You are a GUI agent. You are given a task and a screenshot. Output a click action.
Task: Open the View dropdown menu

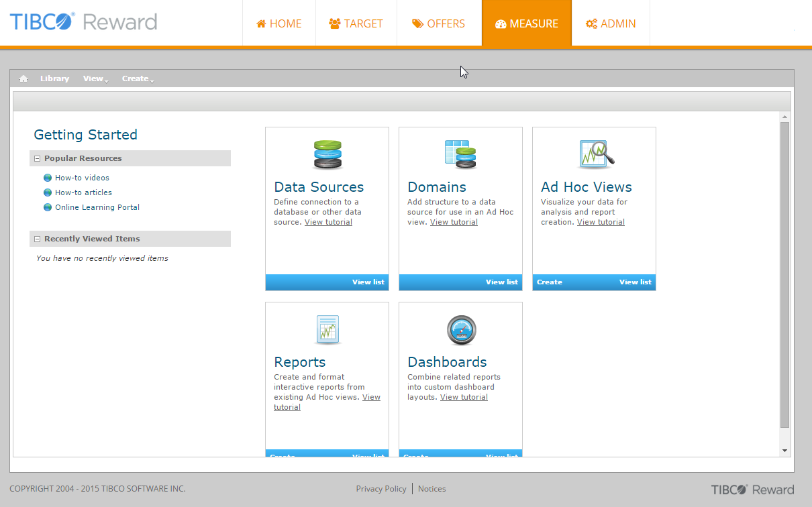point(95,79)
